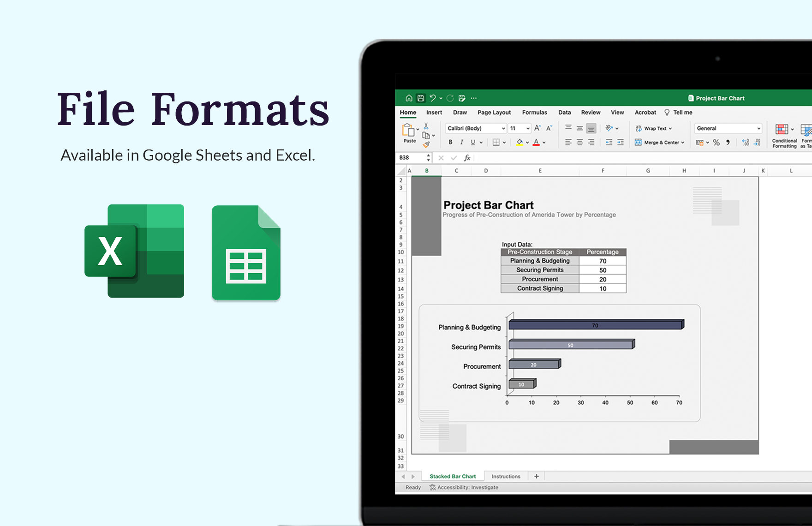
Task: Click the Home icon in the title bar
Action: [409, 98]
